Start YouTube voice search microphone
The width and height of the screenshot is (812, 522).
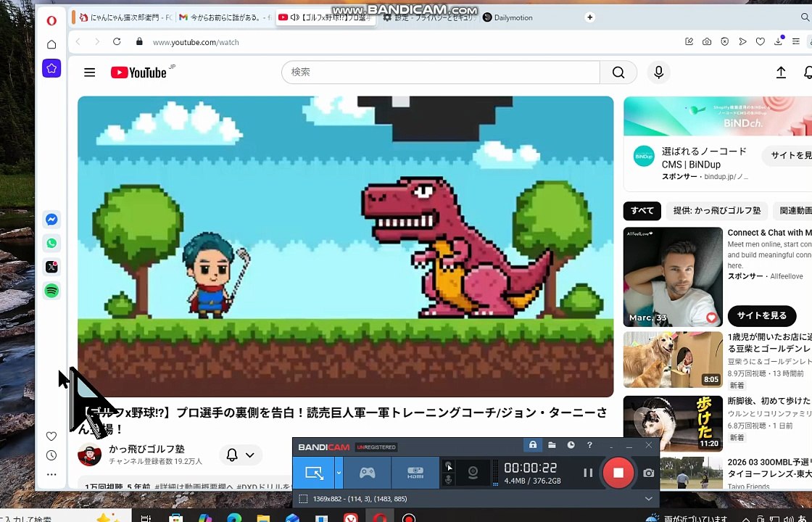click(x=659, y=72)
